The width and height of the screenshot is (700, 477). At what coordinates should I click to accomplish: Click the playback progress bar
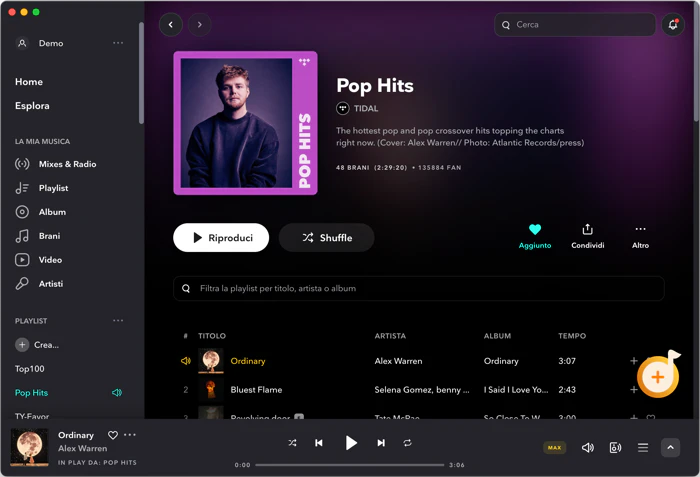pos(350,465)
